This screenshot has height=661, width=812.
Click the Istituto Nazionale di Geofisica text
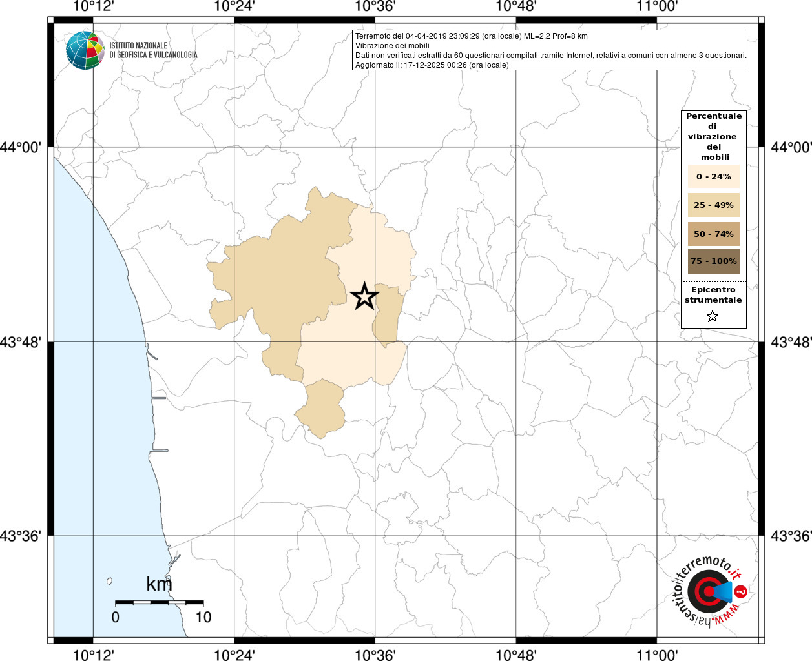pyautogui.click(x=153, y=50)
